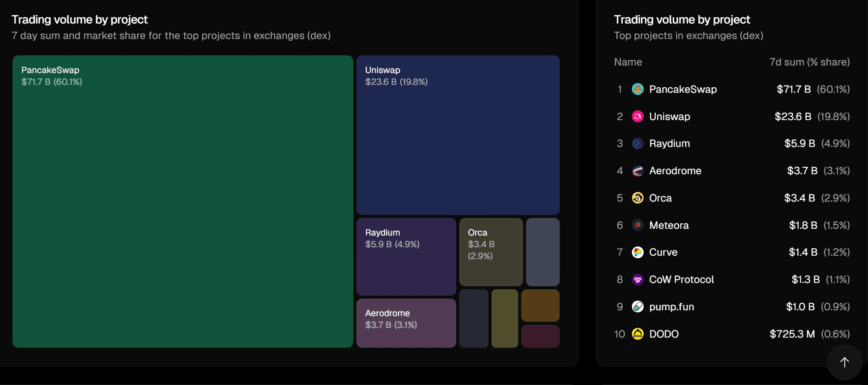This screenshot has height=385, width=868.
Task: Open Raydium name in the project list
Action: point(669,144)
